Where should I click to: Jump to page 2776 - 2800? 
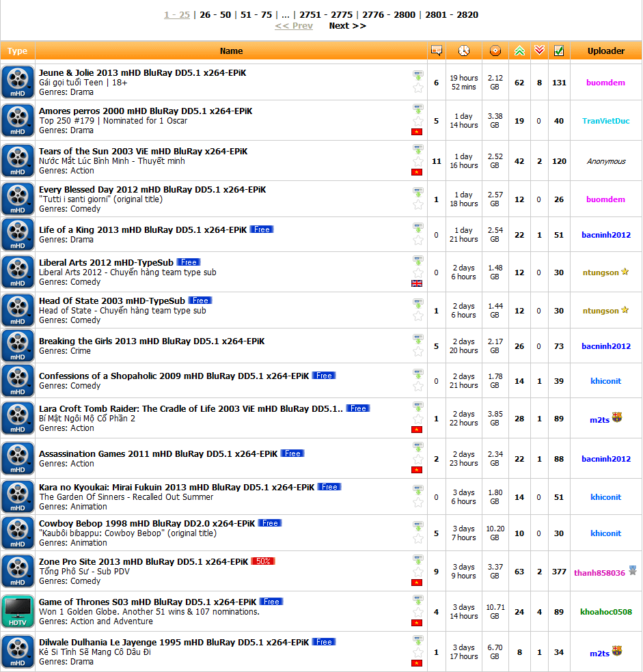click(389, 14)
